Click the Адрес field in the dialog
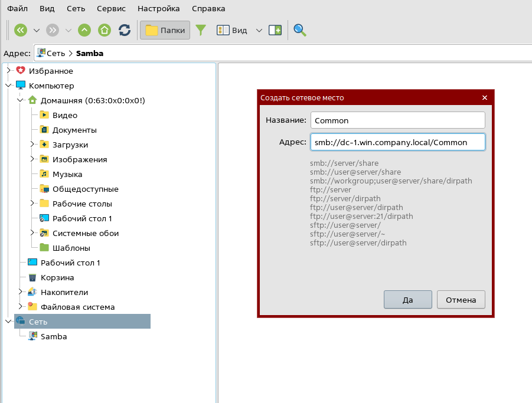This screenshot has height=403, width=532. (x=397, y=142)
